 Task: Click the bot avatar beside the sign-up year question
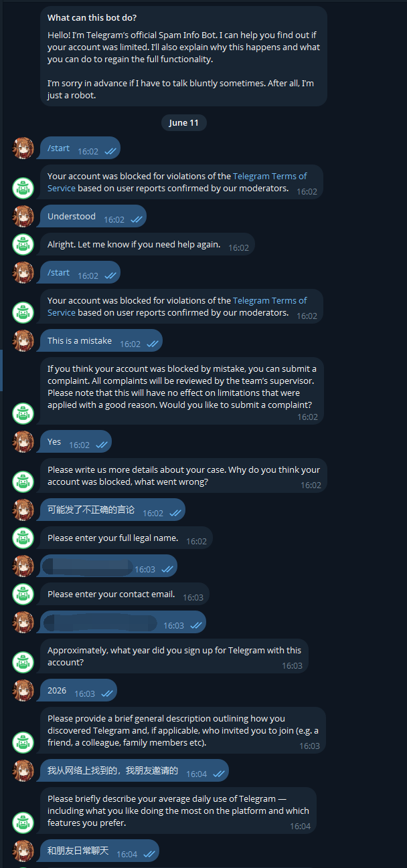[x=23, y=662]
